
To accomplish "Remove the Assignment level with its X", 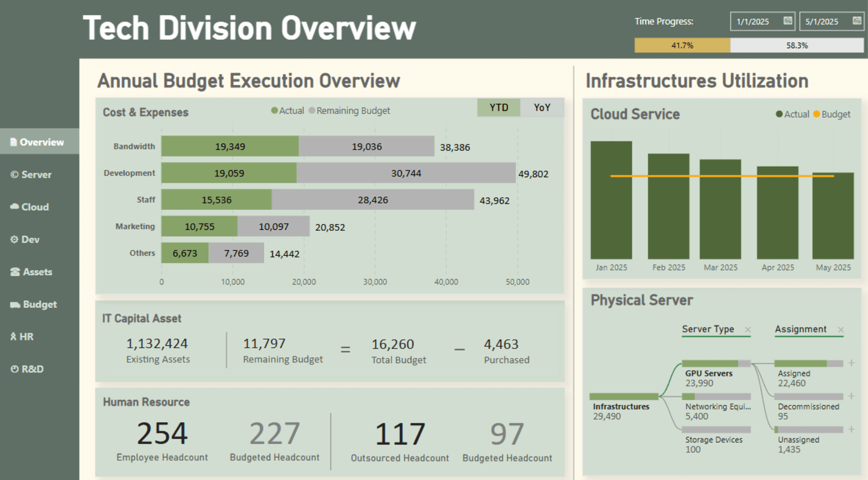I will point(840,329).
